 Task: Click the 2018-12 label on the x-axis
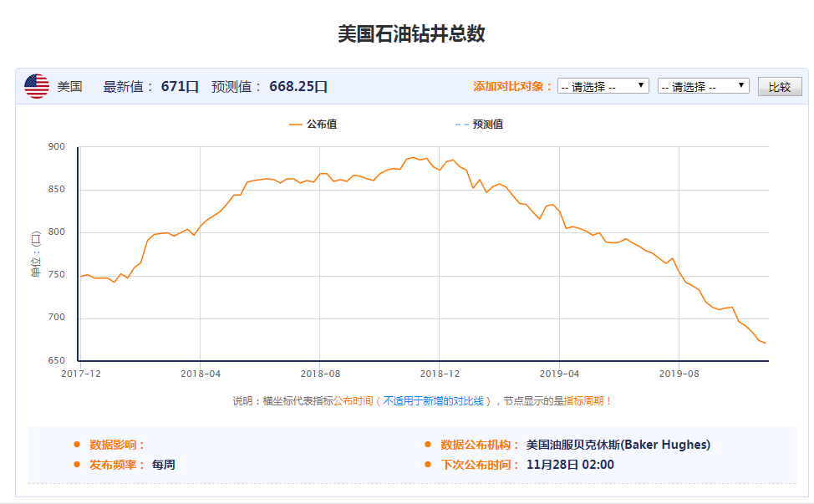(x=440, y=374)
